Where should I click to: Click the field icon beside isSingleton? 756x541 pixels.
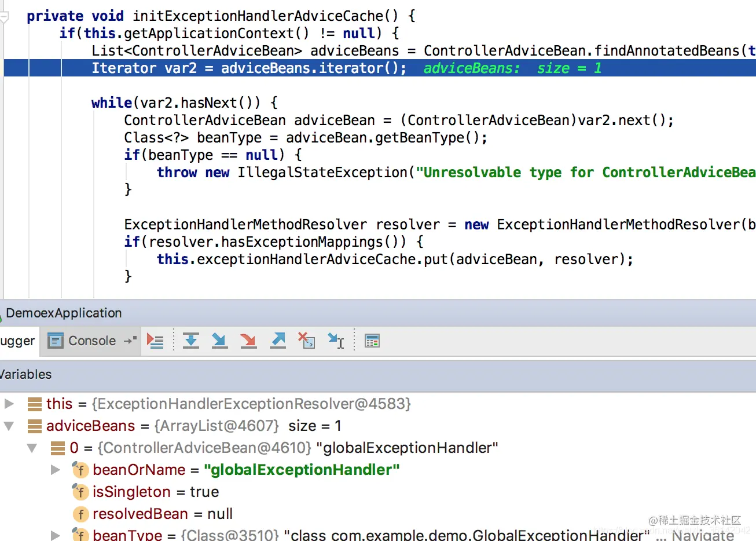point(80,492)
